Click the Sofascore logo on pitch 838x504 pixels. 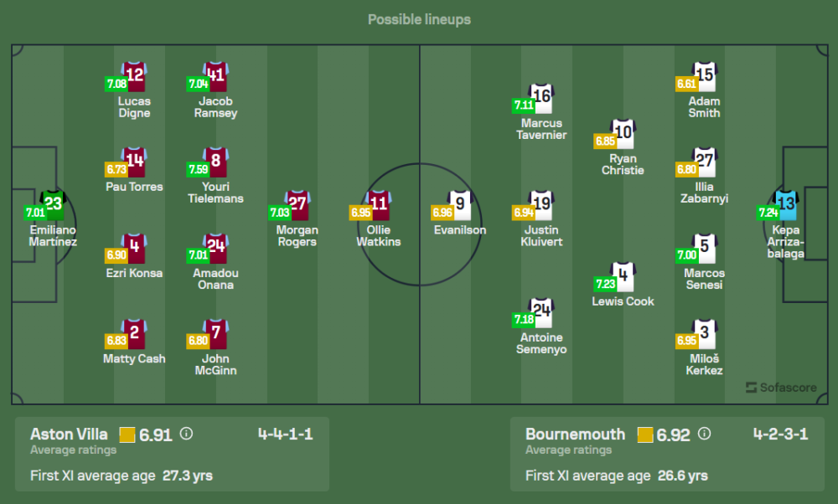tap(781, 387)
